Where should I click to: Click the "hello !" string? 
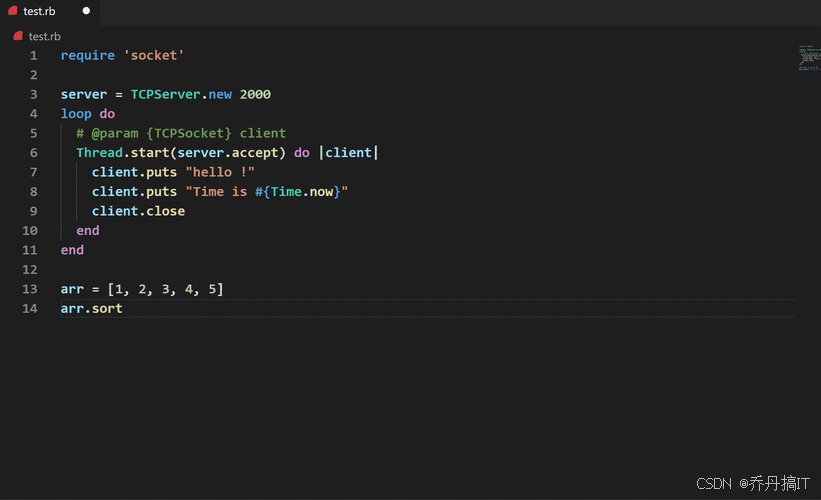point(220,172)
